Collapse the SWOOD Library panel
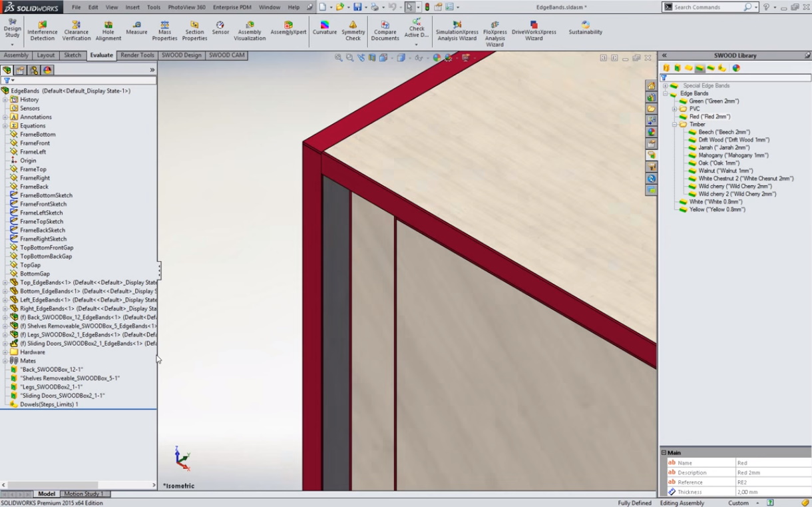This screenshot has width=812, height=507. [664, 56]
